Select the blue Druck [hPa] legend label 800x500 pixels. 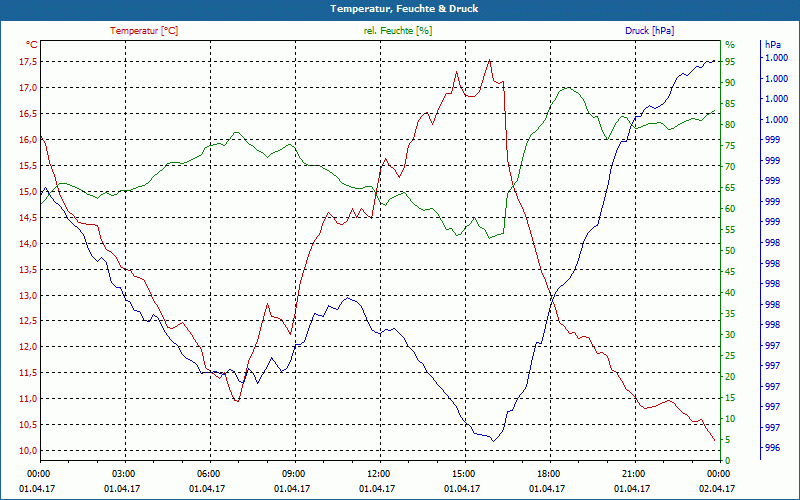(649, 31)
